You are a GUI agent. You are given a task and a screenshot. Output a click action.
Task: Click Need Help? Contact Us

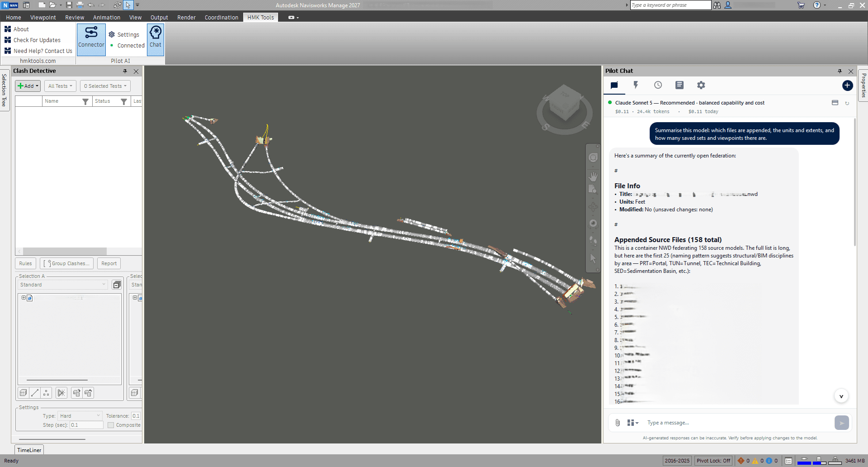click(x=38, y=51)
